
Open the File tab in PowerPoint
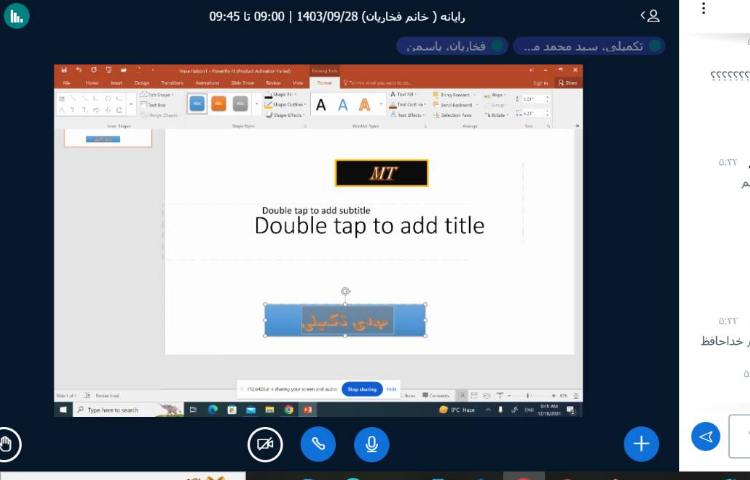pyautogui.click(x=67, y=83)
